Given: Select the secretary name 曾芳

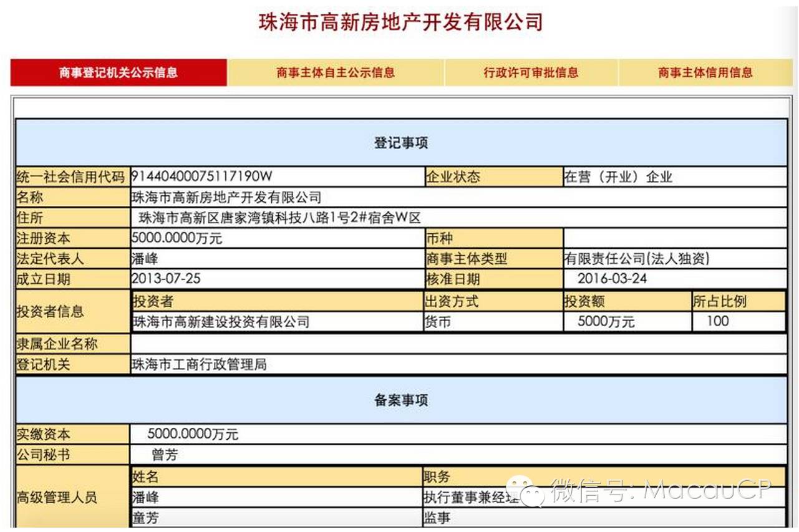Looking at the screenshot, I should 165,455.
